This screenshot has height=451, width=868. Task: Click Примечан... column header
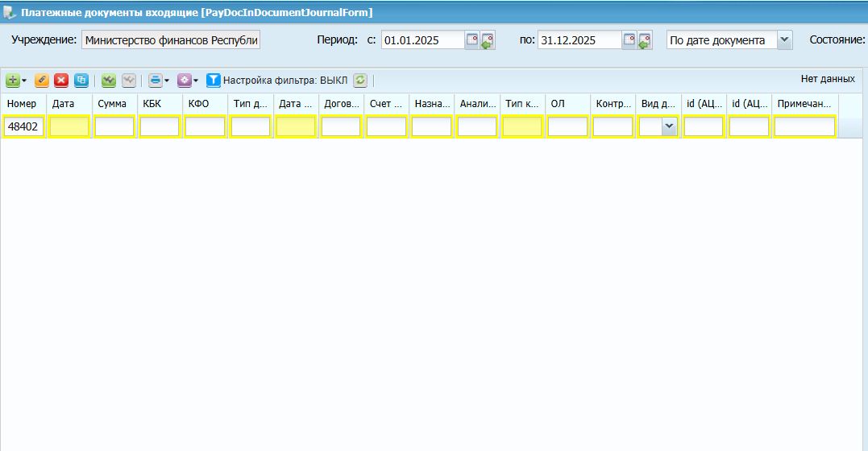click(x=804, y=103)
